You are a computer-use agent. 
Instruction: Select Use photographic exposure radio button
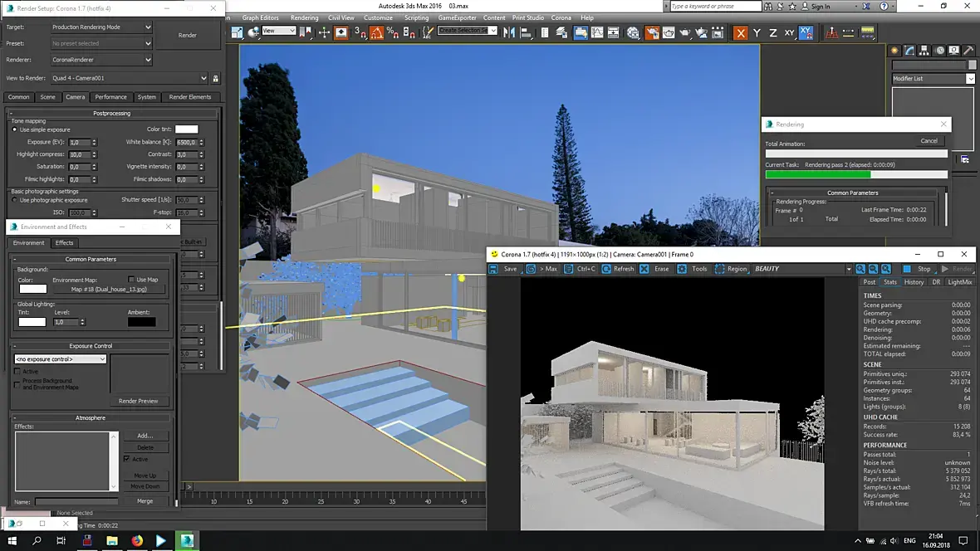pyautogui.click(x=14, y=200)
